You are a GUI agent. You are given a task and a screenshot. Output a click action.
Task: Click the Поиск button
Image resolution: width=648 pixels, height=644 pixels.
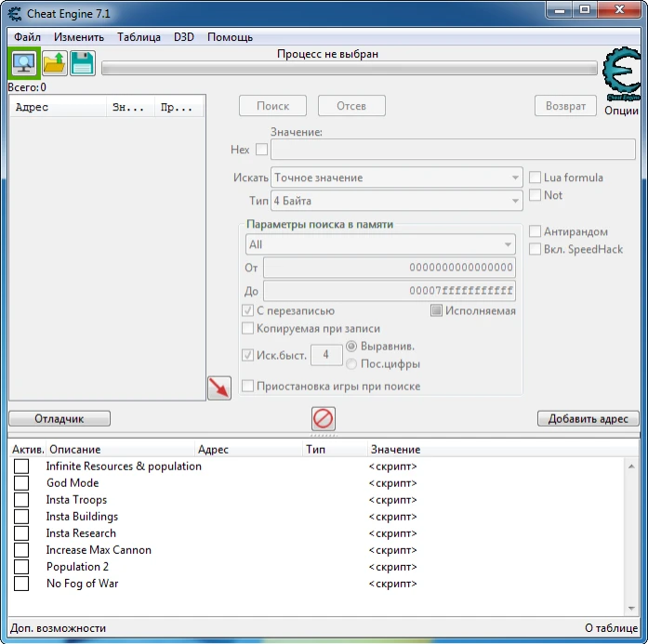[272, 106]
